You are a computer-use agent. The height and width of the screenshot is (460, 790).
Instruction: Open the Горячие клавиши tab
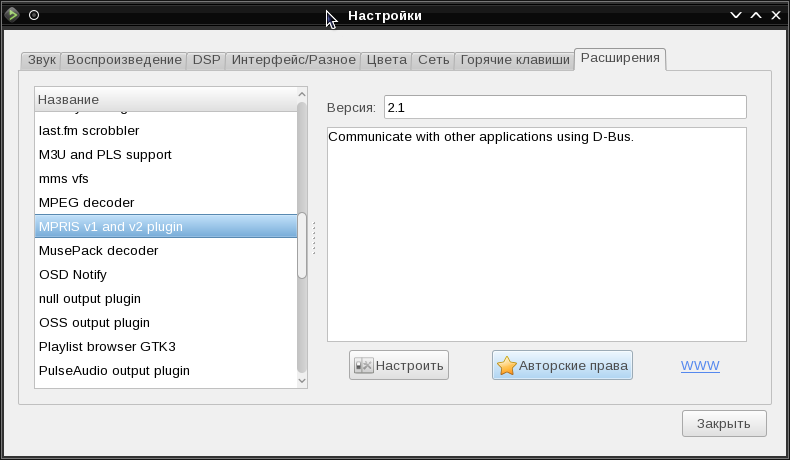point(515,60)
